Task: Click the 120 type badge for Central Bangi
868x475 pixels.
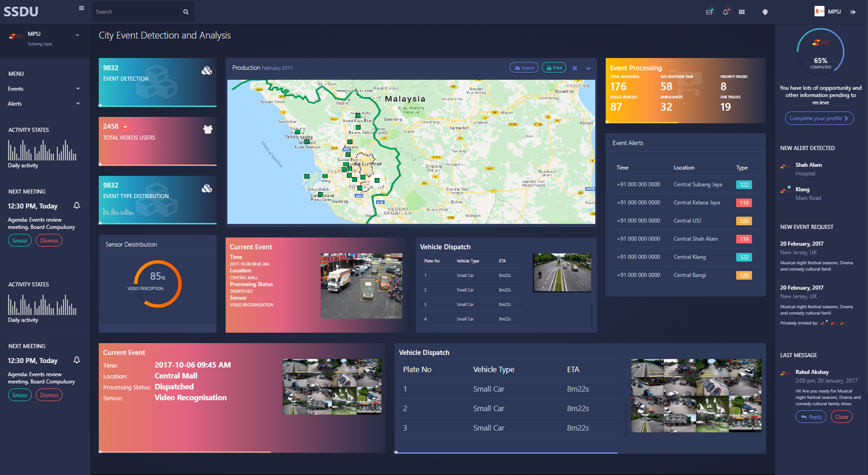Action: coord(744,275)
